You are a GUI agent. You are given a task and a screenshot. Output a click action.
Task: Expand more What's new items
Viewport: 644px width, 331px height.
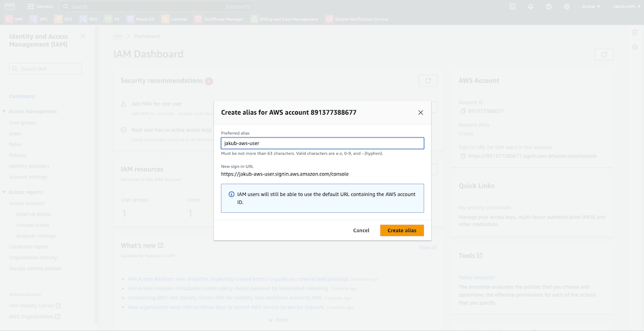[x=278, y=320]
